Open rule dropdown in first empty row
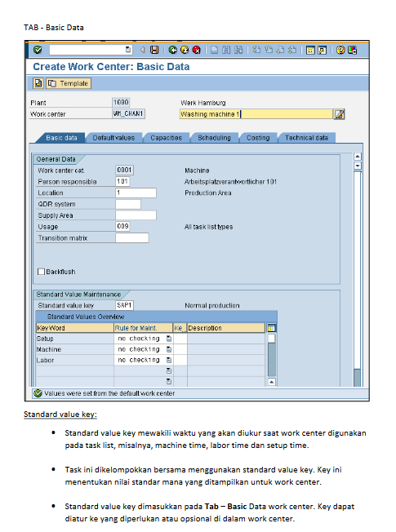 coord(169,370)
